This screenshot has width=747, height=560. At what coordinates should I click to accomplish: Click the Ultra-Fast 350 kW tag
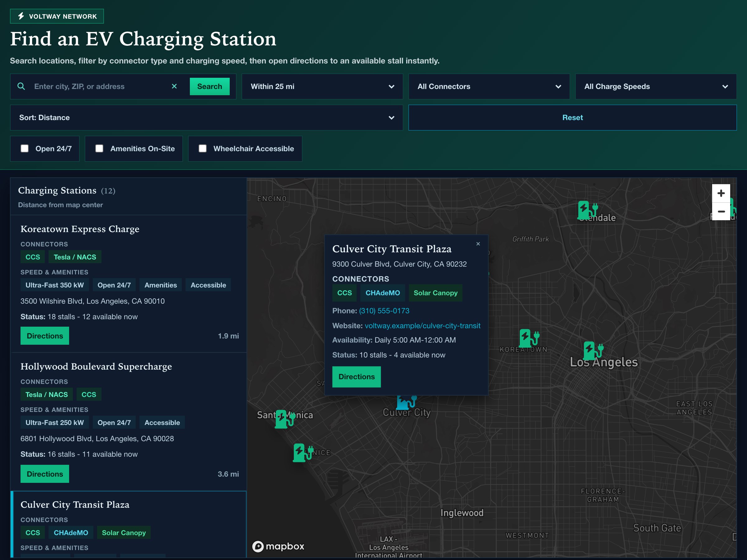point(55,285)
